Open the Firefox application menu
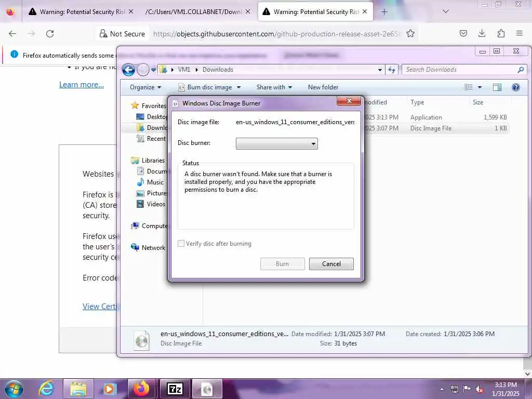Screen dimensions: 532x399 point(520,33)
